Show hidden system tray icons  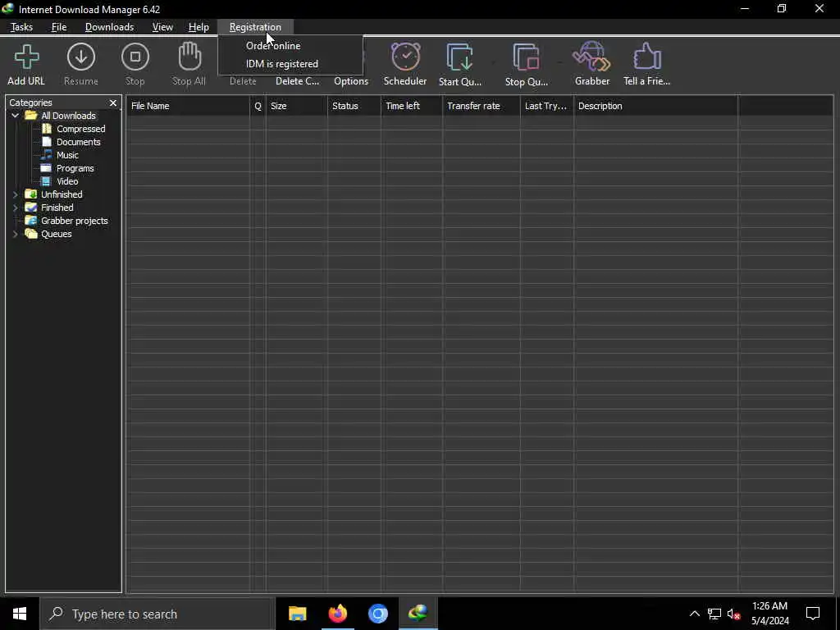[694, 614]
